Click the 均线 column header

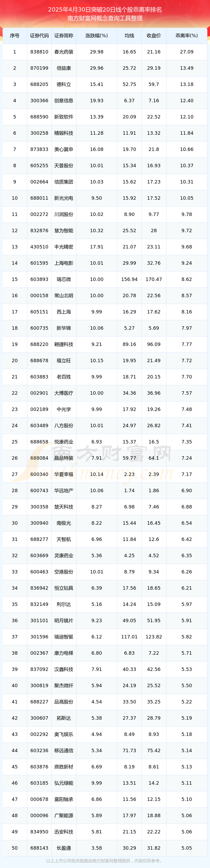pyautogui.click(x=129, y=36)
